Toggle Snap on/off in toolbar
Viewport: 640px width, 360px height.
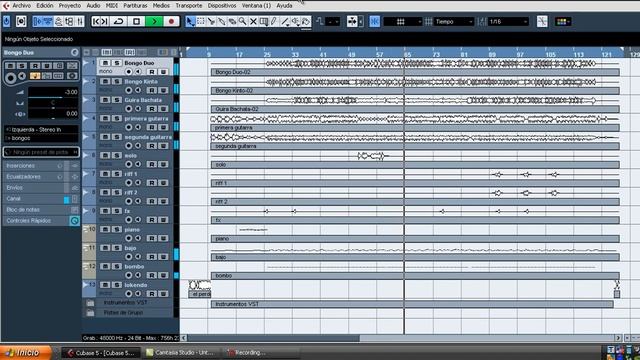375,22
